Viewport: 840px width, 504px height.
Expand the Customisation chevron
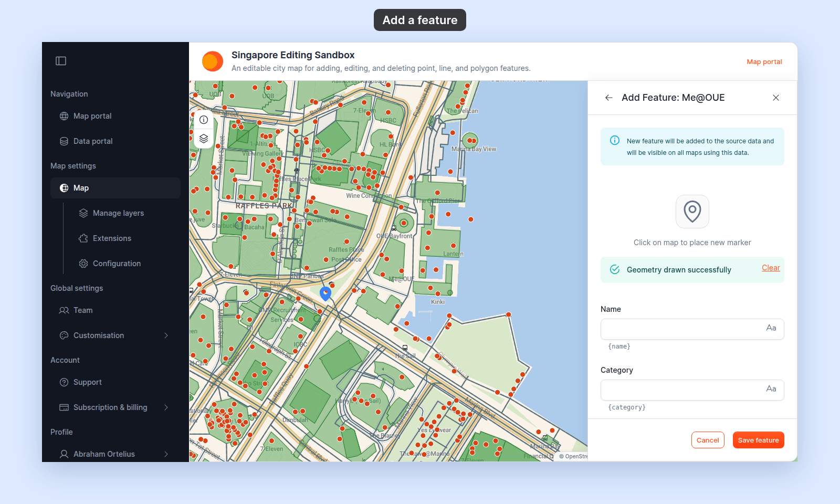166,335
